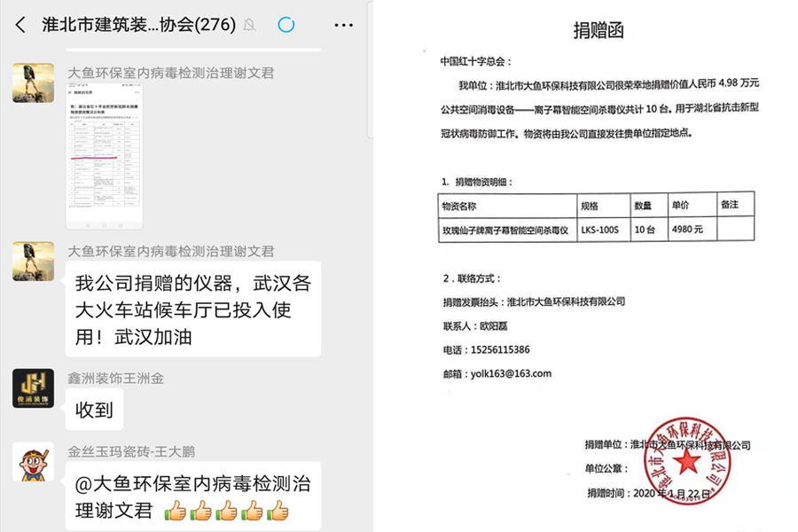Image resolution: width=798 pixels, height=532 pixels.
Task: Click the 单位公章 label
Action: (x=606, y=468)
